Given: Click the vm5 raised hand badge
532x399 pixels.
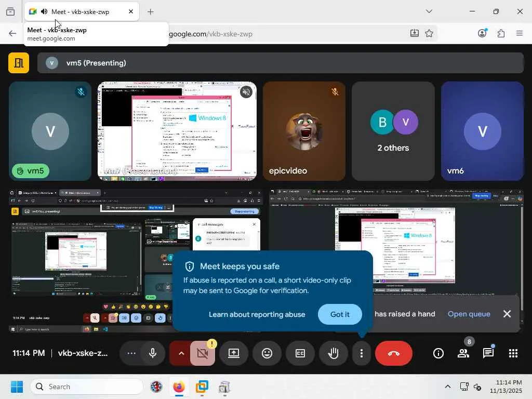Looking at the screenshot, I should click(x=31, y=170).
